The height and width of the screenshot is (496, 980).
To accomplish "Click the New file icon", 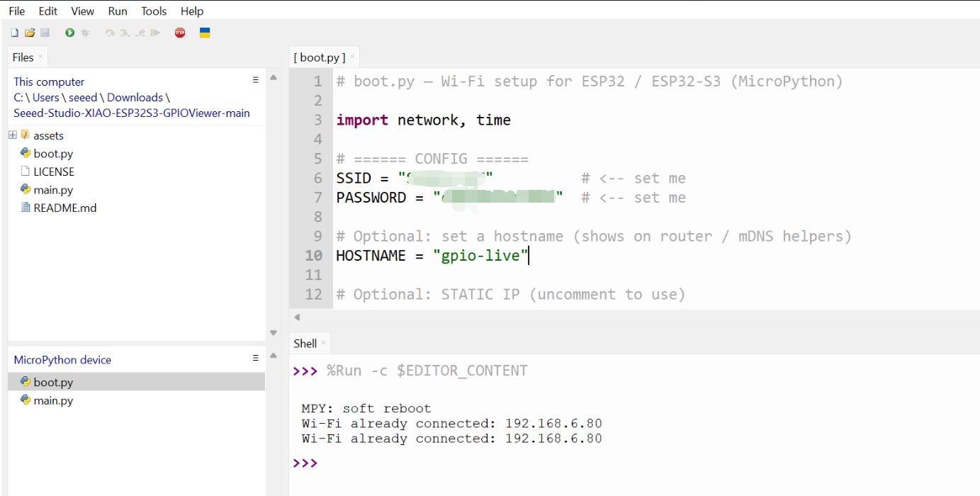I will point(15,33).
